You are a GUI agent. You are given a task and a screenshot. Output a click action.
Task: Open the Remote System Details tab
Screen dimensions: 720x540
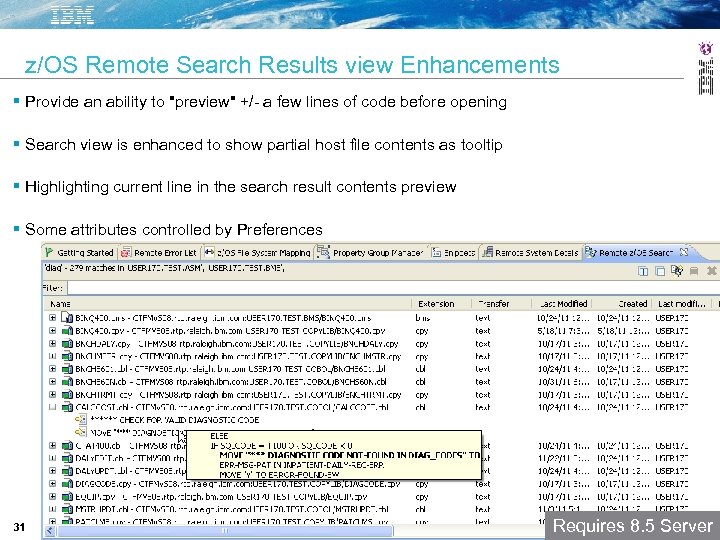(x=530, y=253)
